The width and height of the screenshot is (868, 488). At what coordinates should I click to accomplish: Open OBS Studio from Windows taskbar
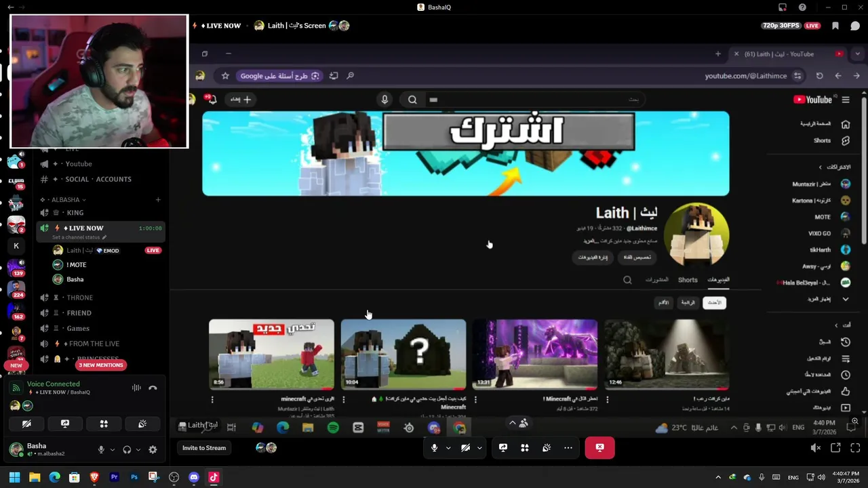174,477
